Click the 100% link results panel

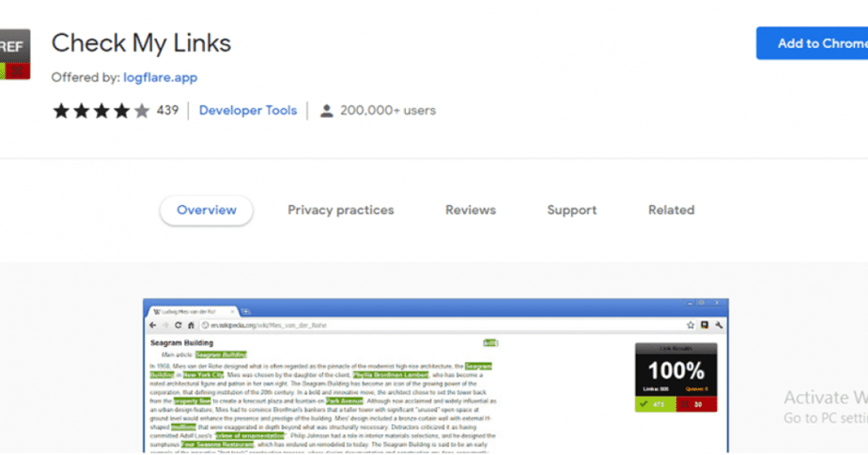675,370
